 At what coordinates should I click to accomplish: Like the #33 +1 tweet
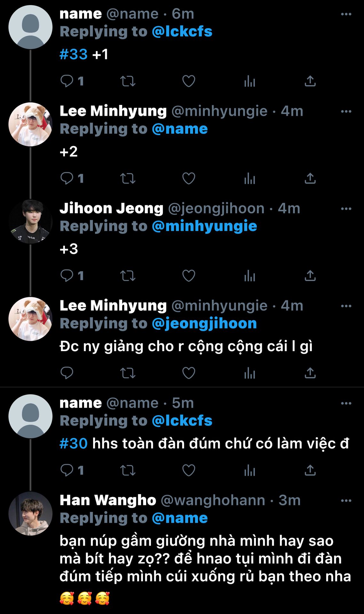coord(188,81)
